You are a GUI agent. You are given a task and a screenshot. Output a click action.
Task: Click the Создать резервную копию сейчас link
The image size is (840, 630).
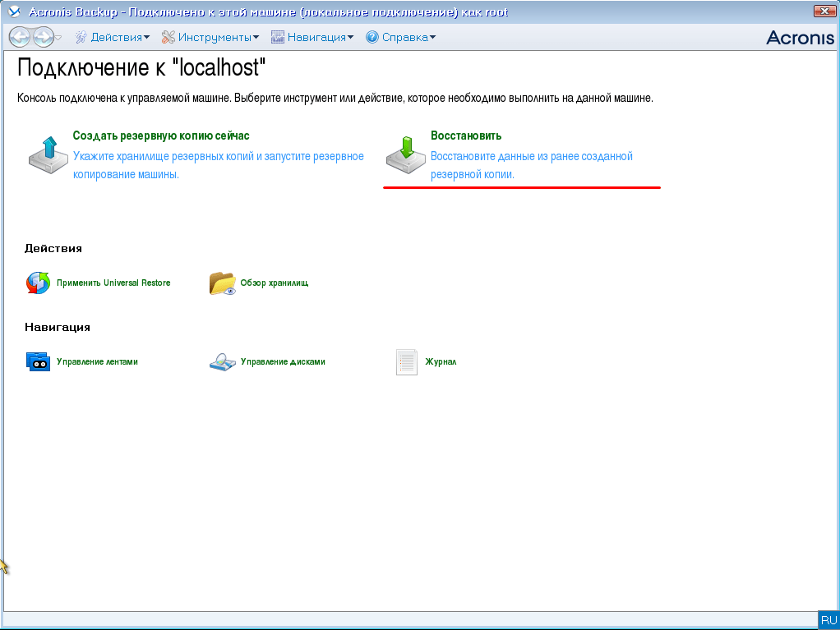tap(160, 136)
